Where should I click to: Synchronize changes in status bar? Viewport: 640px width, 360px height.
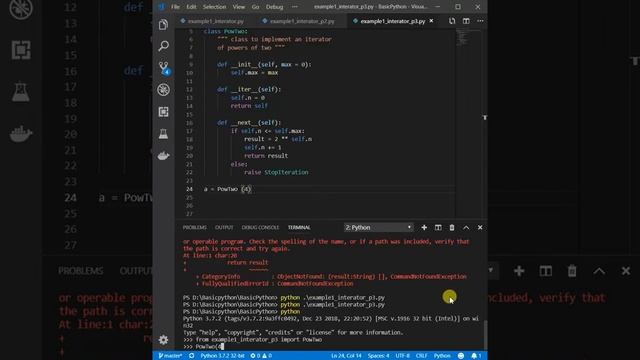point(191,356)
